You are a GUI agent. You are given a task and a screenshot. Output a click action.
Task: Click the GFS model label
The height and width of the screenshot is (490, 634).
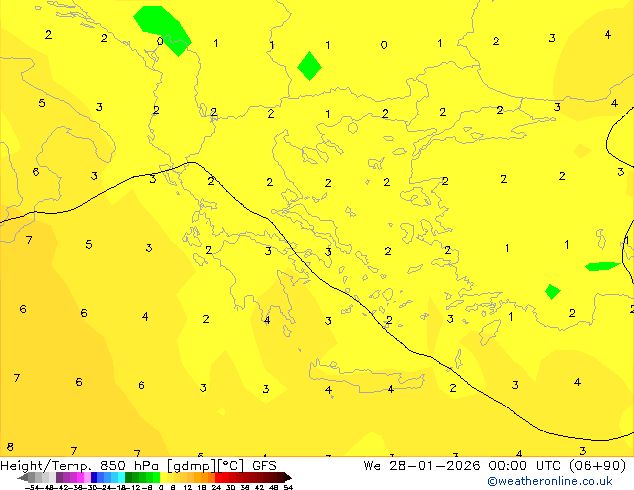[x=264, y=465]
